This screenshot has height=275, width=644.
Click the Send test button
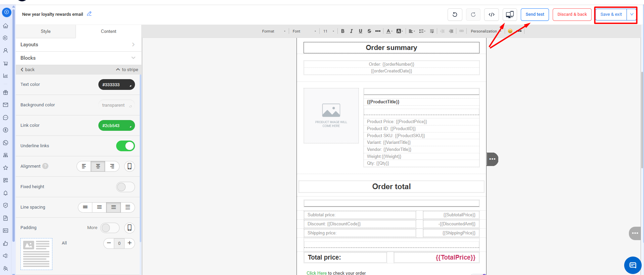(x=535, y=14)
